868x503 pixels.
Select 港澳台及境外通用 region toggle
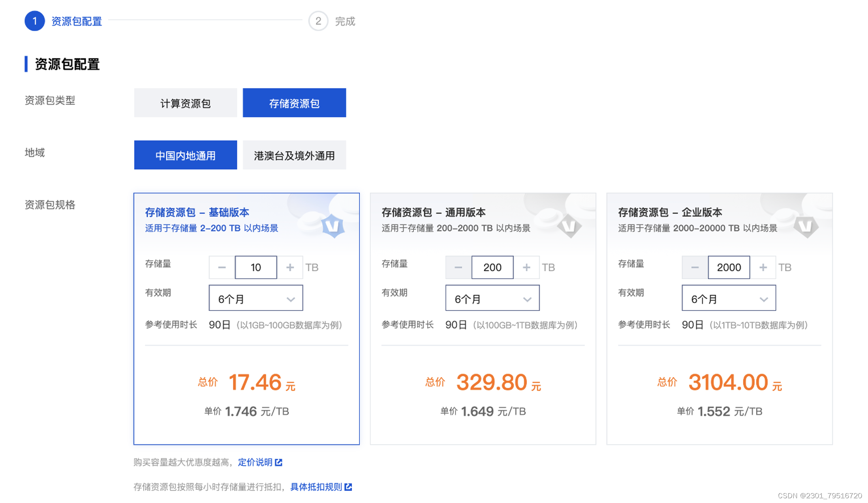click(294, 156)
